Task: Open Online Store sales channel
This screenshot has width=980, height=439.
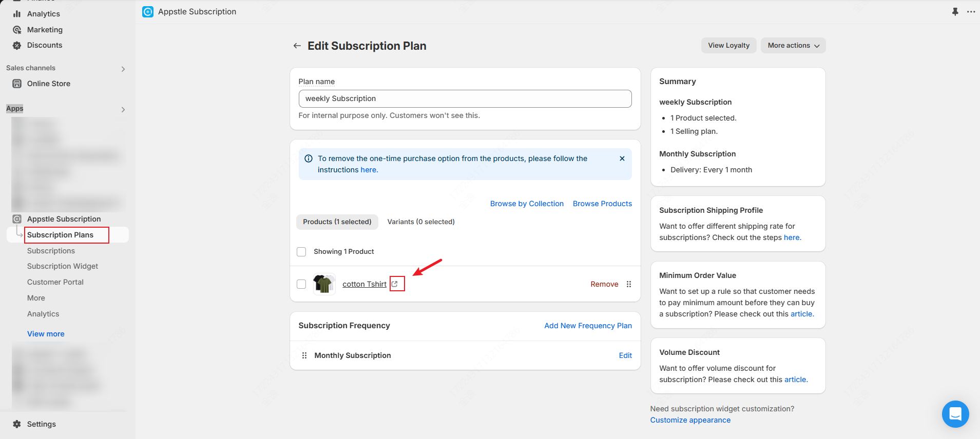Action: (48, 84)
